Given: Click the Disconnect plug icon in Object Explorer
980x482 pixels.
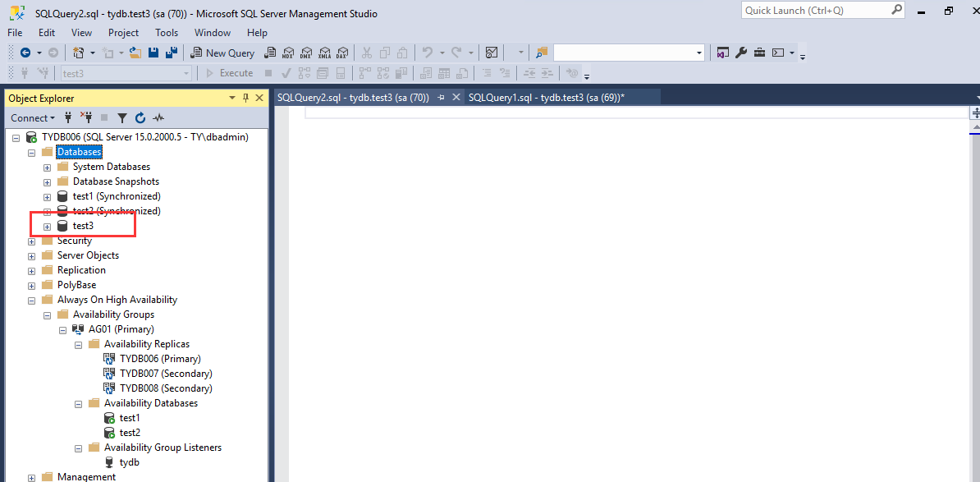Looking at the screenshot, I should (86, 117).
